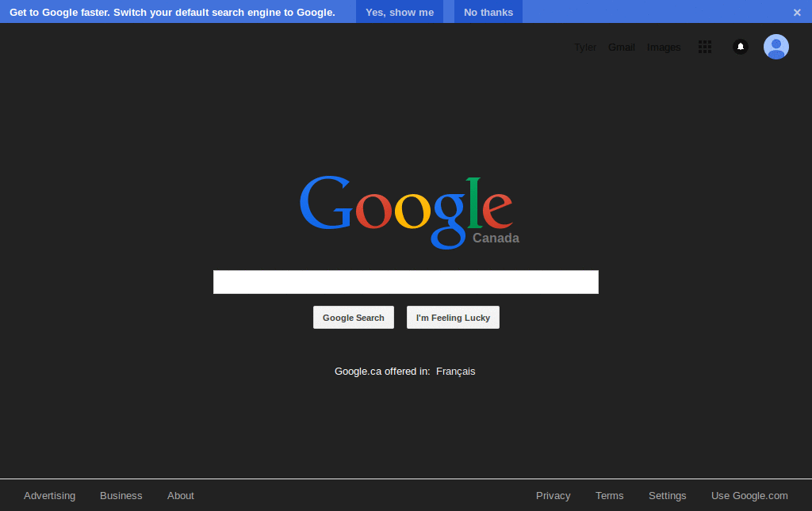Open the Advertising footer link
Viewport: 812px width, 511px height.
pyautogui.click(x=50, y=495)
